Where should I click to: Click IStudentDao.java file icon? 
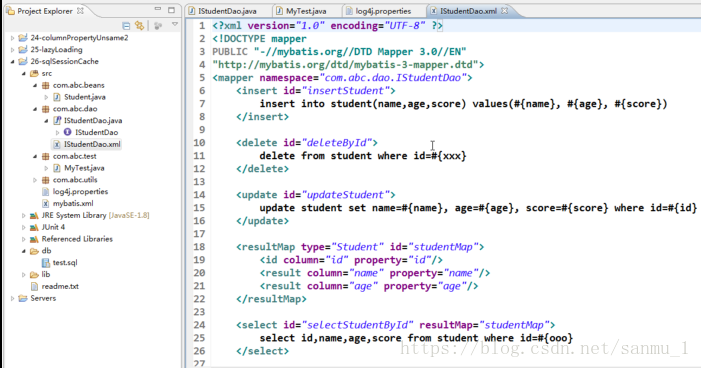57,121
